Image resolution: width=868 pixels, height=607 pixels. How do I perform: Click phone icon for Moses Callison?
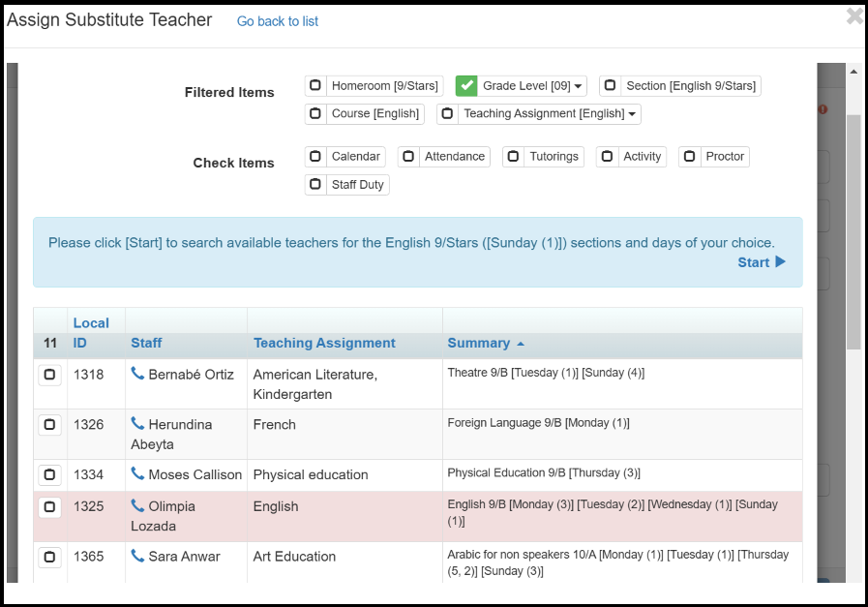coord(137,474)
